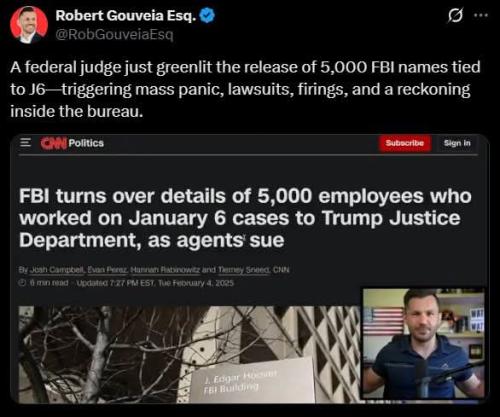This screenshot has height=417, width=500.
Task: Click the J. Edgar Hoover building photo
Action: click(x=189, y=354)
